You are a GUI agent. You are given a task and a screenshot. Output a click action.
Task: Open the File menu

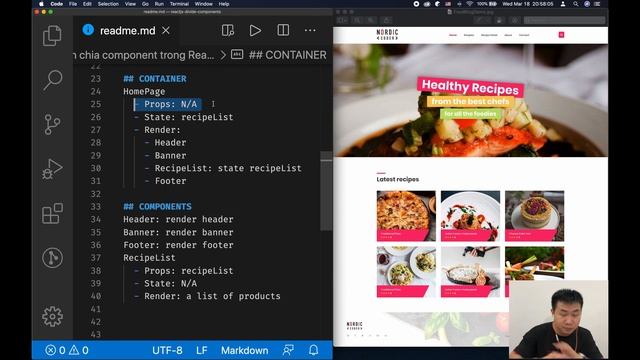(x=73, y=4)
